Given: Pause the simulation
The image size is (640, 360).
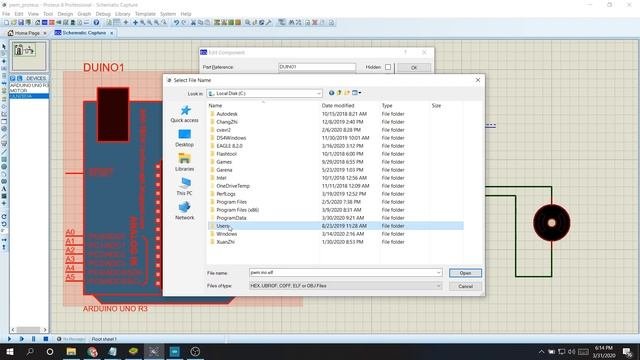Looking at the screenshot, I should tap(33, 339).
